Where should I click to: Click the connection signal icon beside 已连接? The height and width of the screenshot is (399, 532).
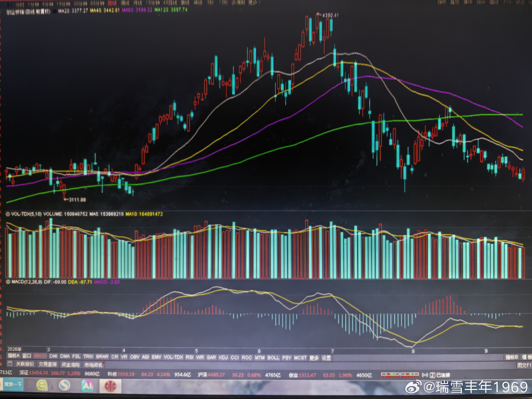point(425,375)
